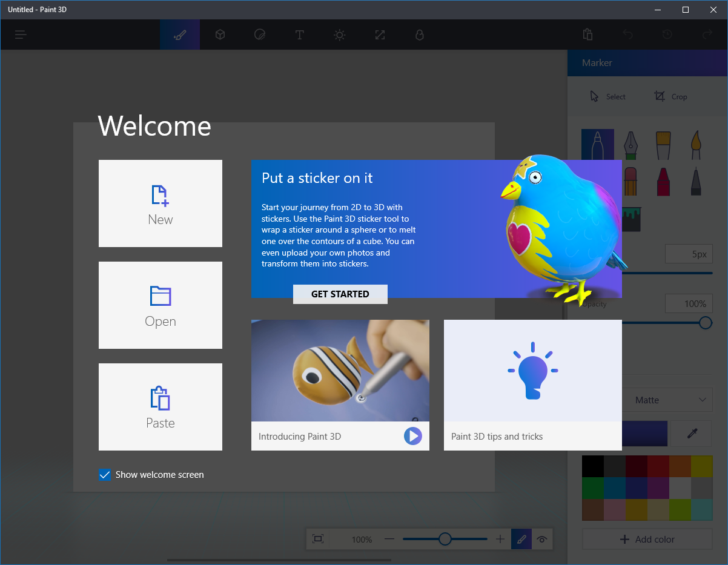The image size is (728, 565).
Task: Open the Effects tool
Action: 340,35
